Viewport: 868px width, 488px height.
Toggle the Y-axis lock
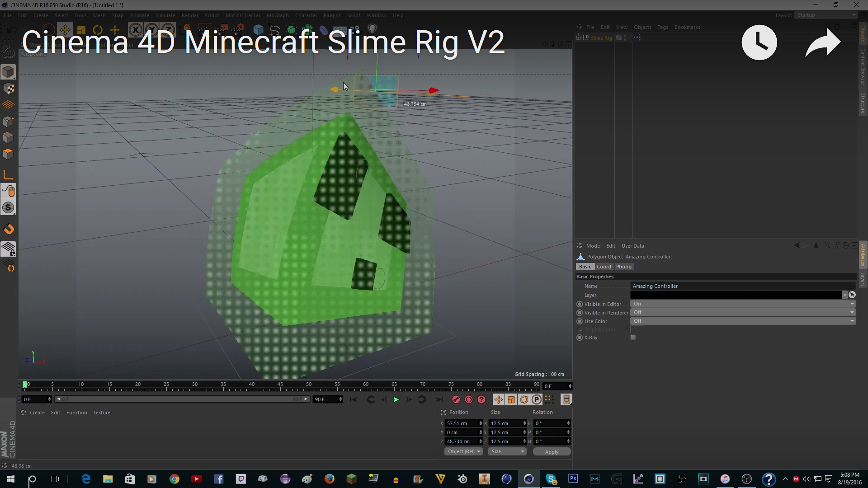tap(151, 30)
